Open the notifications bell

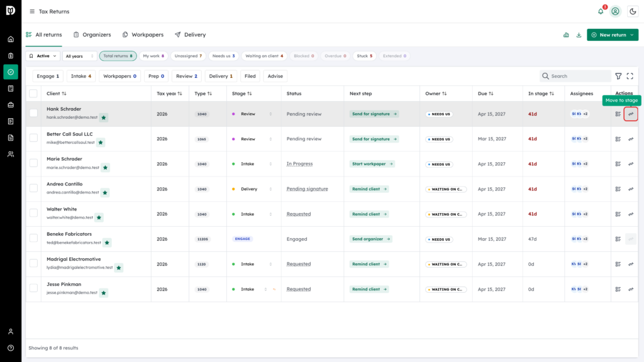click(x=601, y=11)
